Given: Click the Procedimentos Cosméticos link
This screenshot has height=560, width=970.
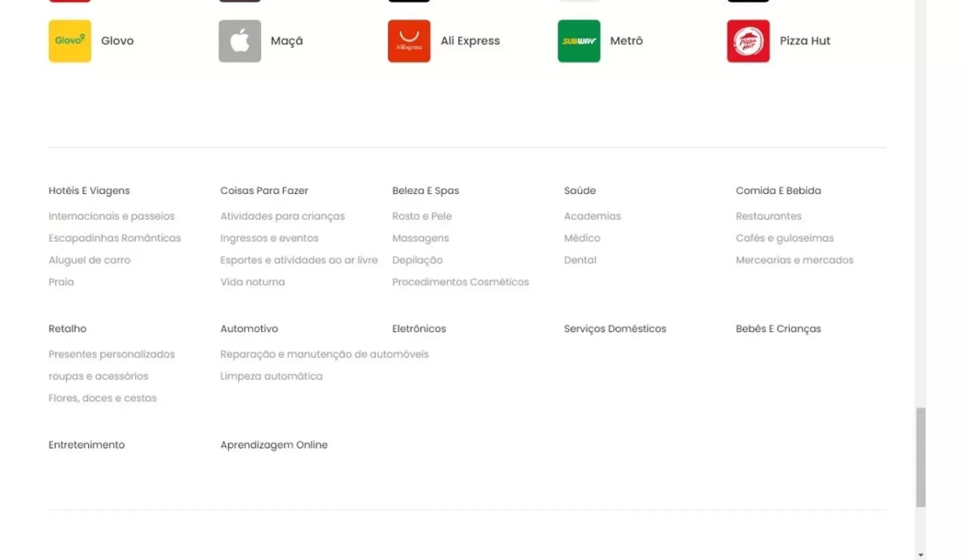Looking at the screenshot, I should [460, 282].
